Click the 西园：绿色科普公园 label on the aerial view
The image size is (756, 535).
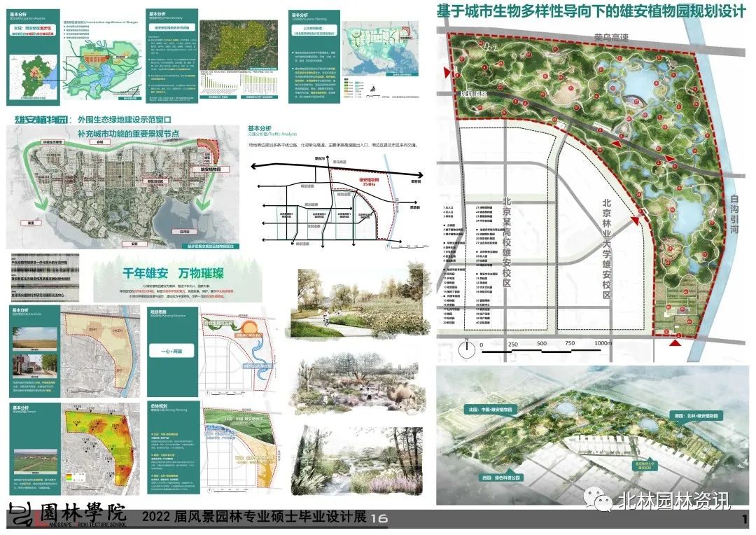pyautogui.click(x=501, y=478)
